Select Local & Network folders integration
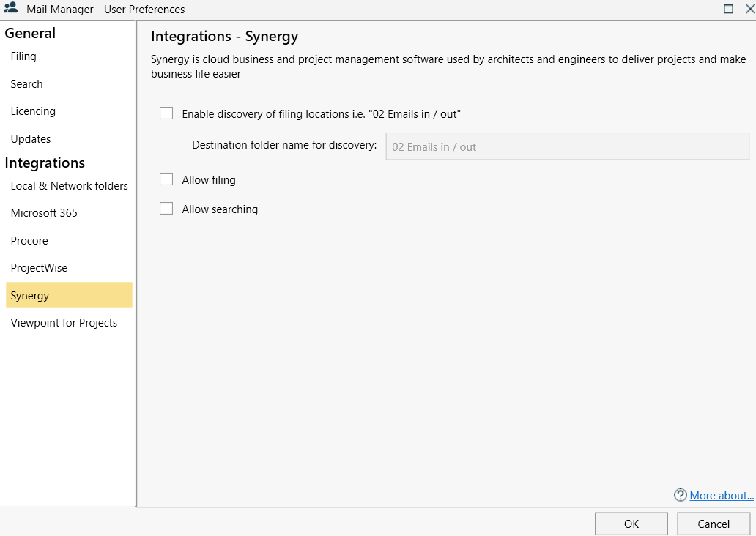 [69, 186]
